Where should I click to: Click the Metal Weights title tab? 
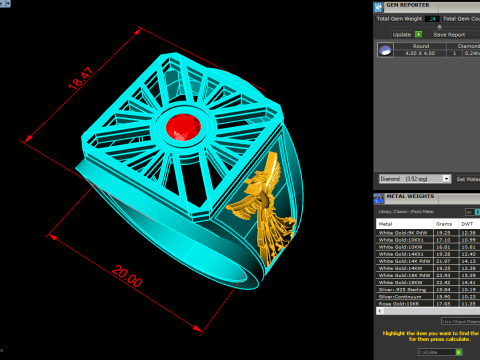point(410,196)
